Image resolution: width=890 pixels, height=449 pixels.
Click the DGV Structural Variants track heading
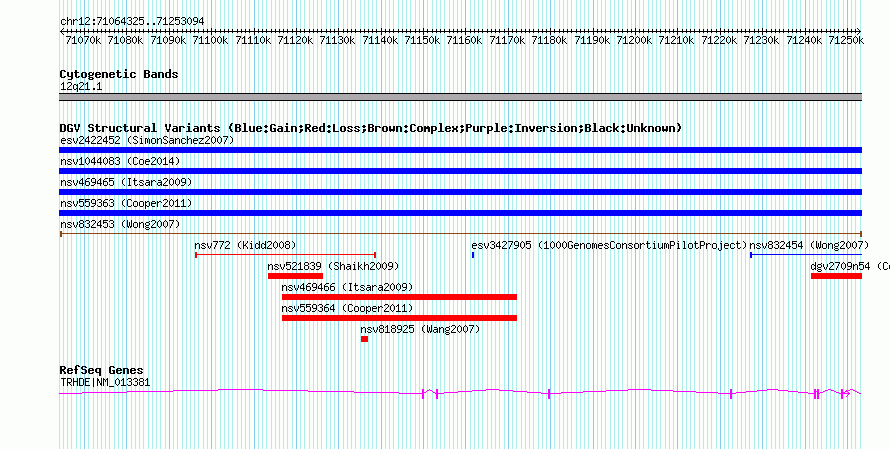[x=371, y=128]
